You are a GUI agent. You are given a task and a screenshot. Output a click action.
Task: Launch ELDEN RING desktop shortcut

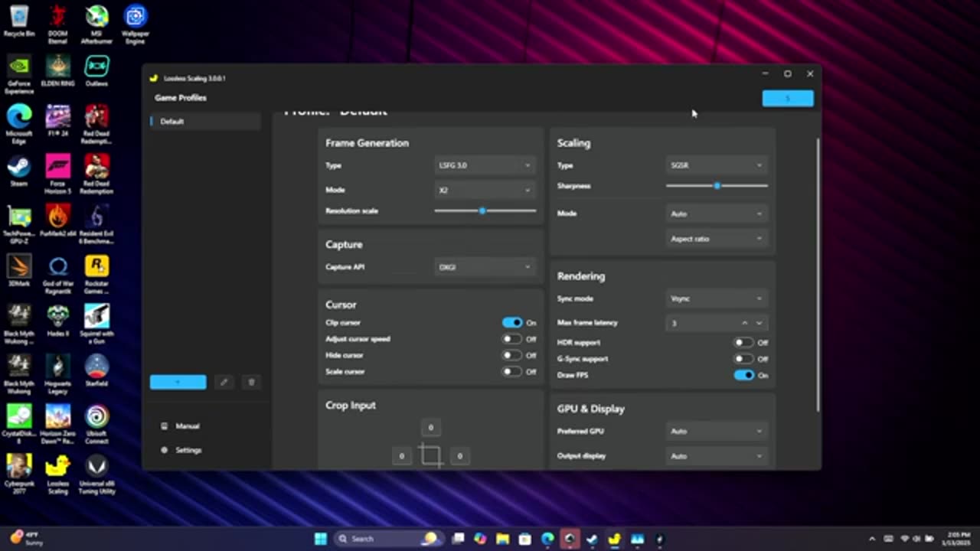click(57, 71)
